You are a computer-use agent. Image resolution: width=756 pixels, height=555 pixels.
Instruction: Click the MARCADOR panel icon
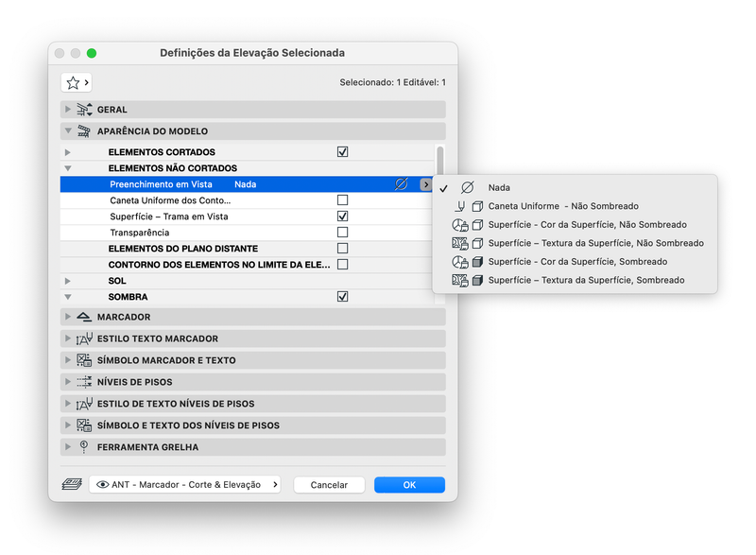click(84, 317)
